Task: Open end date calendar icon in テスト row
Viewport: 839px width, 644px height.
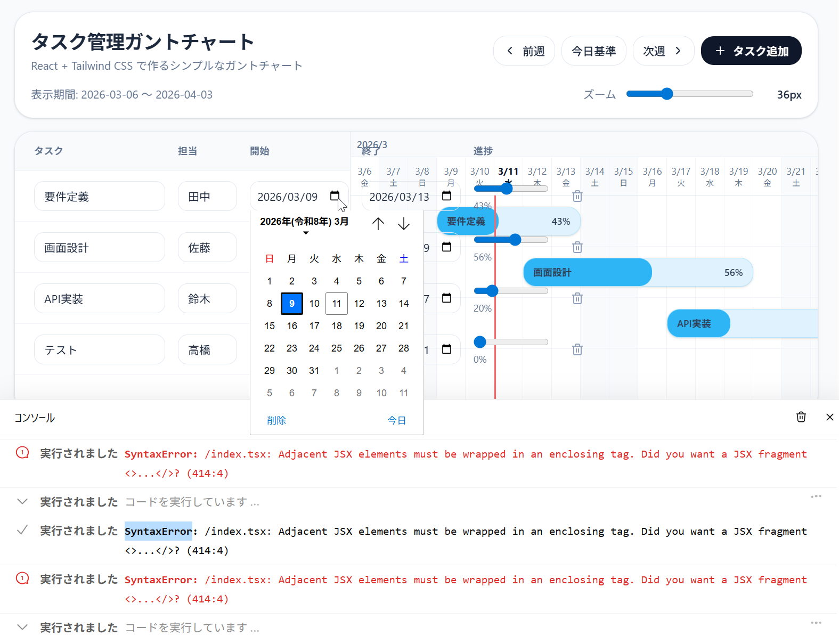Action: (x=447, y=349)
